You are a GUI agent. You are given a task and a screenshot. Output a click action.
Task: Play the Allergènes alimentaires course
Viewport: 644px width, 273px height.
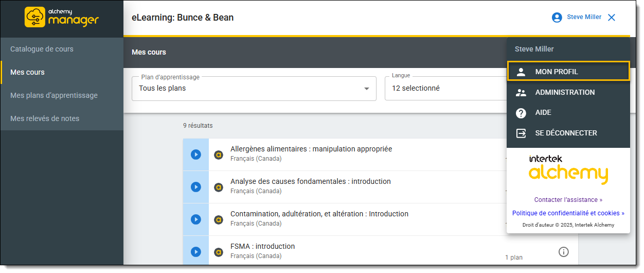click(196, 155)
